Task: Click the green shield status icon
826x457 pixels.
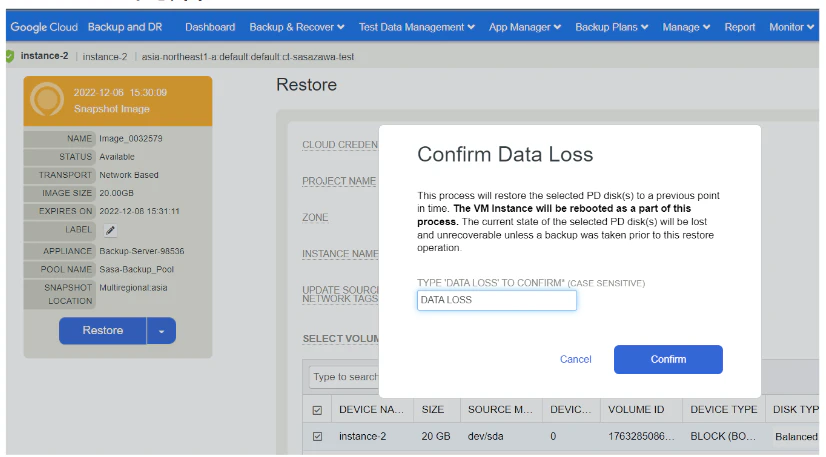Action: click(9, 56)
